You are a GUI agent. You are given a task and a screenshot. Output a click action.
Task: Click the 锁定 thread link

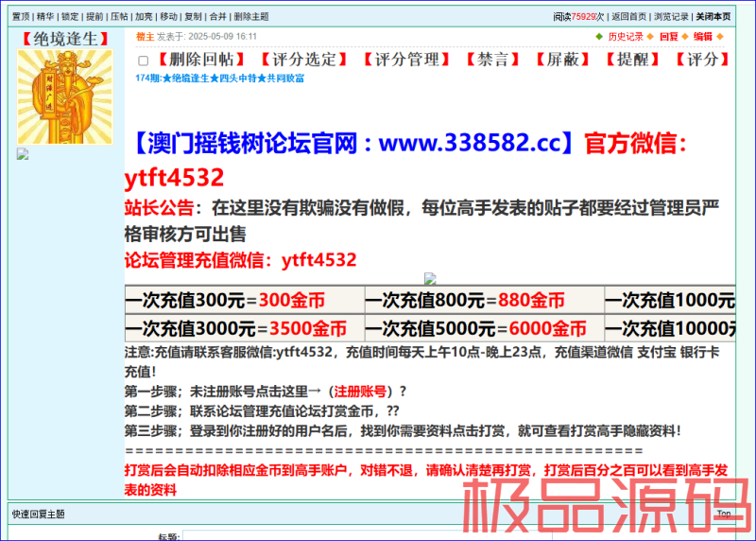coord(70,16)
